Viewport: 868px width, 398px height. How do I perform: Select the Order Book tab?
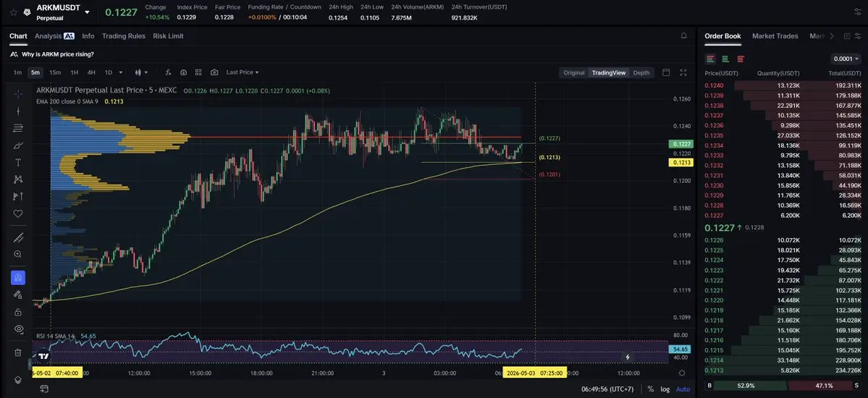722,36
